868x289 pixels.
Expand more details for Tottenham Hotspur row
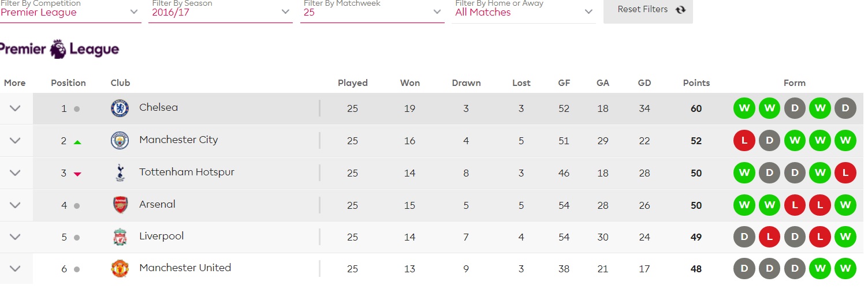(16, 172)
